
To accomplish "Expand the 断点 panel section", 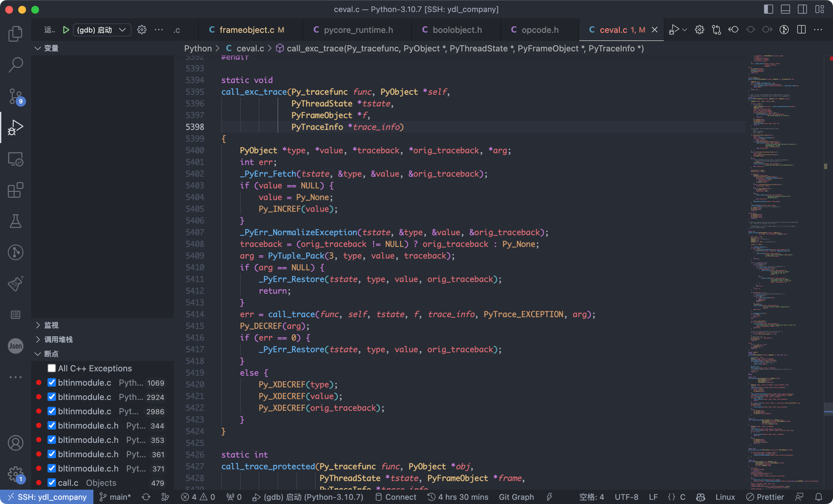I will pyautogui.click(x=37, y=354).
